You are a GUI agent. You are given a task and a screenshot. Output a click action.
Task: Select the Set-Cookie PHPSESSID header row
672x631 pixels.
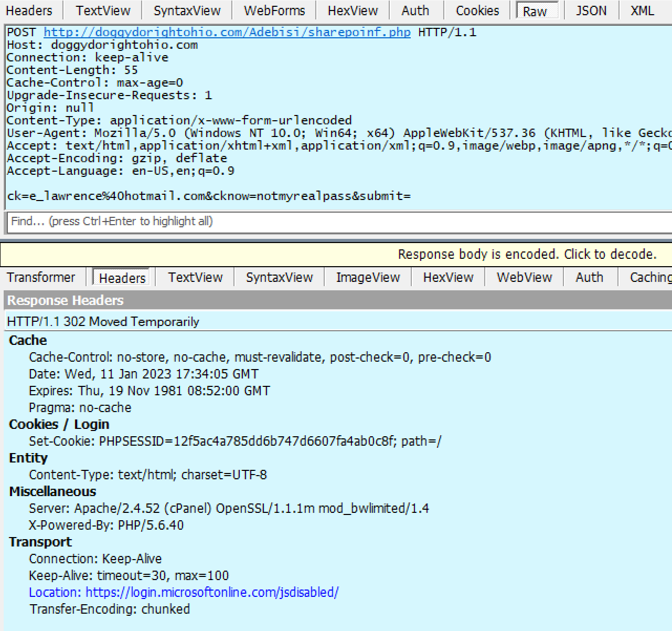(x=234, y=441)
